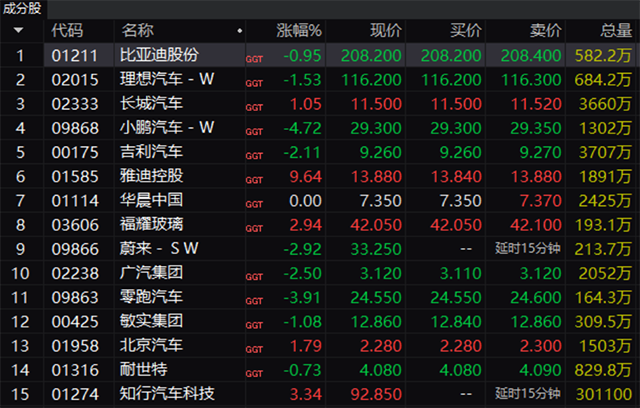This screenshot has height=408, width=640.
Task: Select stock name 雅迪控股
Action: click(x=151, y=176)
